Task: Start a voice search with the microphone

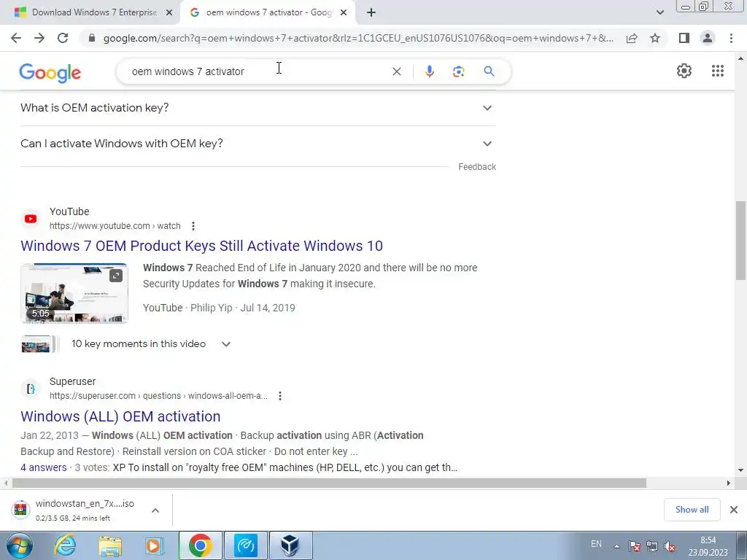Action: (x=429, y=71)
